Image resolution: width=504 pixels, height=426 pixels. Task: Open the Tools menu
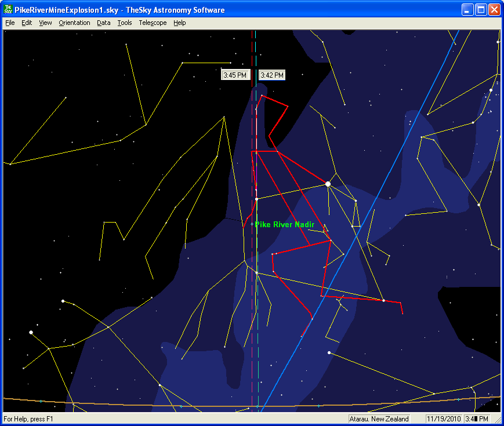124,23
